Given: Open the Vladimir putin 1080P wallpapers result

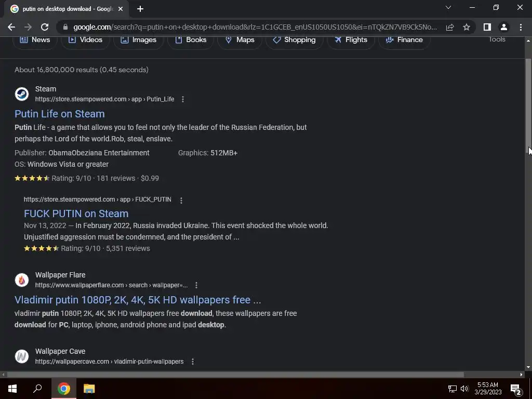Looking at the screenshot, I should pos(138,300).
